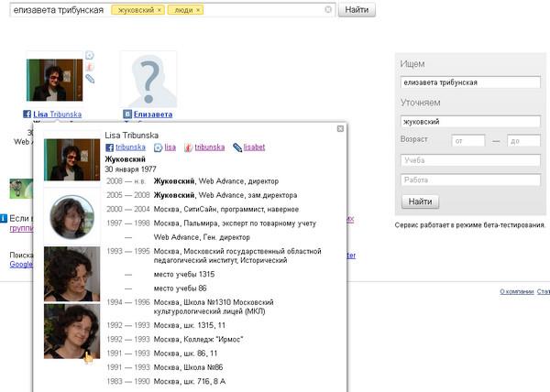Click the '30 января 1977' birth date
This screenshot has width=550, height=392.
pyautogui.click(x=130, y=169)
